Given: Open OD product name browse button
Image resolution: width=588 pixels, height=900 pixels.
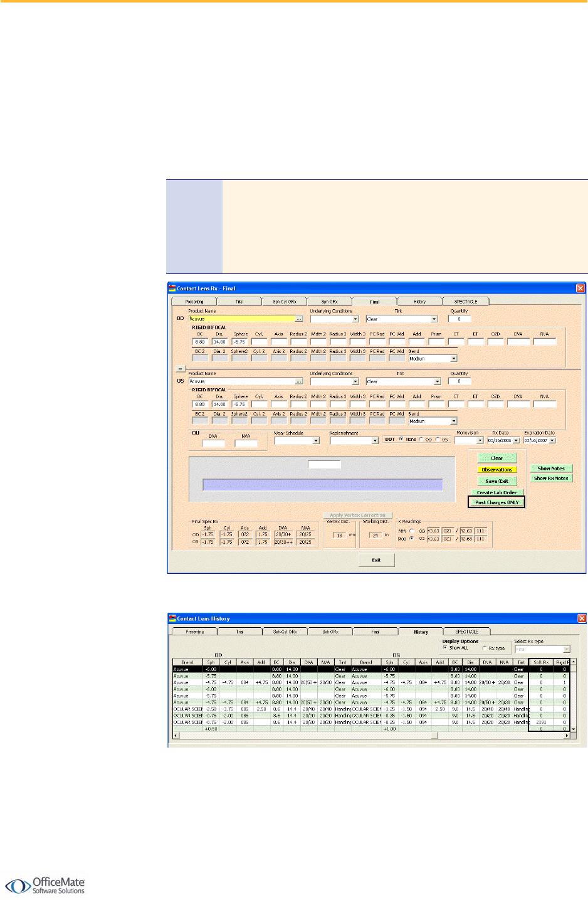Looking at the screenshot, I should pos(299,319).
